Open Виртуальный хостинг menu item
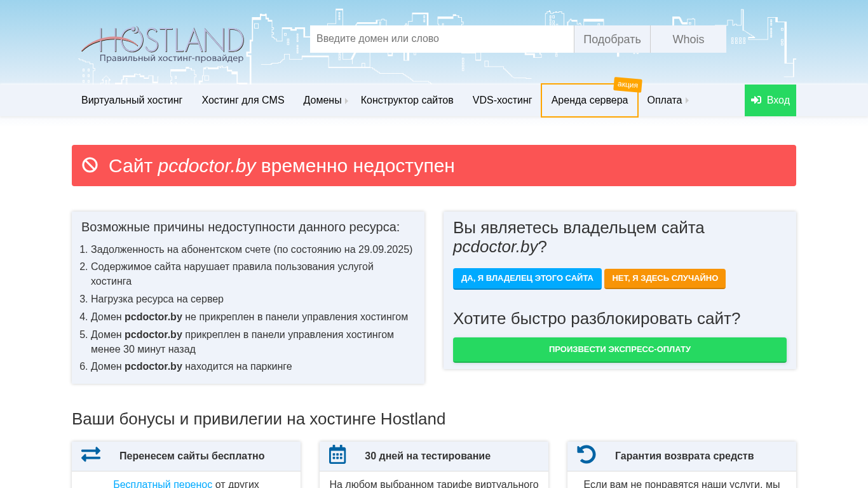The height and width of the screenshot is (488, 868). [132, 100]
